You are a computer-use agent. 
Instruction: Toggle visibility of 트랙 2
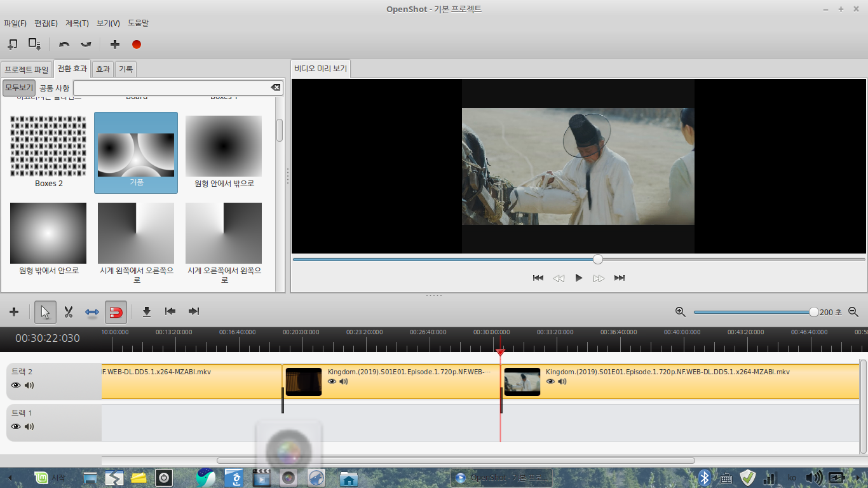tap(16, 385)
